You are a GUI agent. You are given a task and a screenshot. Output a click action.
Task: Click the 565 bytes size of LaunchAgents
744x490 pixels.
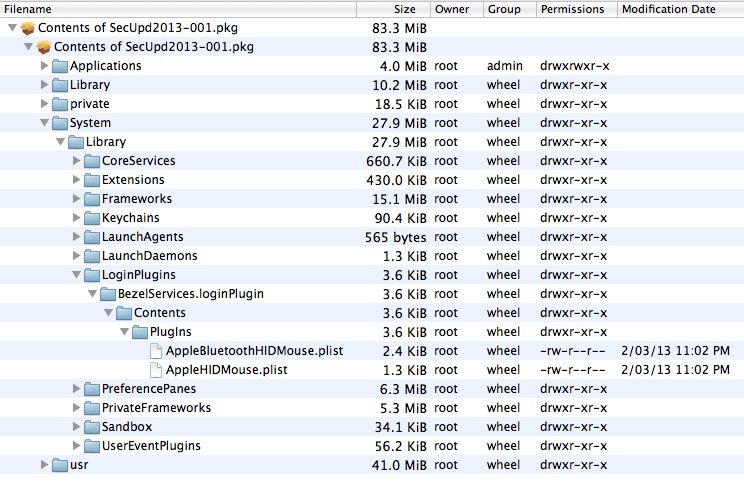pos(396,237)
